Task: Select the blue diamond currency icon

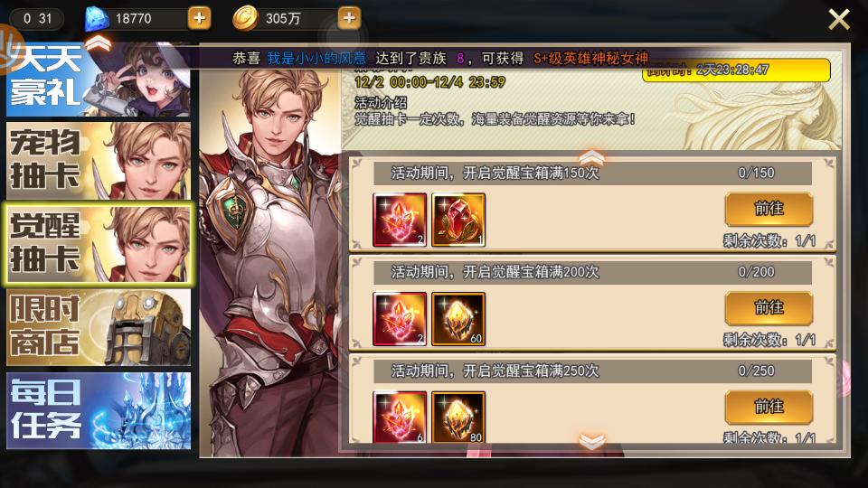Action: pos(97,19)
